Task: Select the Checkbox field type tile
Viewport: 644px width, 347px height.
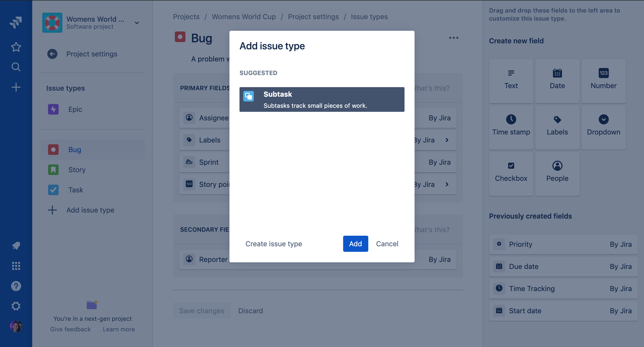Action: [511, 173]
